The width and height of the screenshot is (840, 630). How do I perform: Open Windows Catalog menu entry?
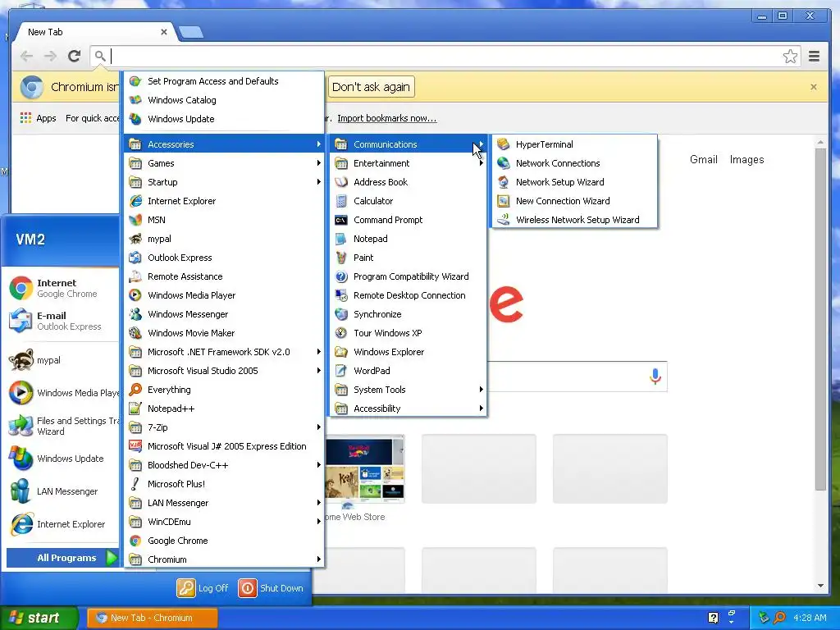pos(224,100)
